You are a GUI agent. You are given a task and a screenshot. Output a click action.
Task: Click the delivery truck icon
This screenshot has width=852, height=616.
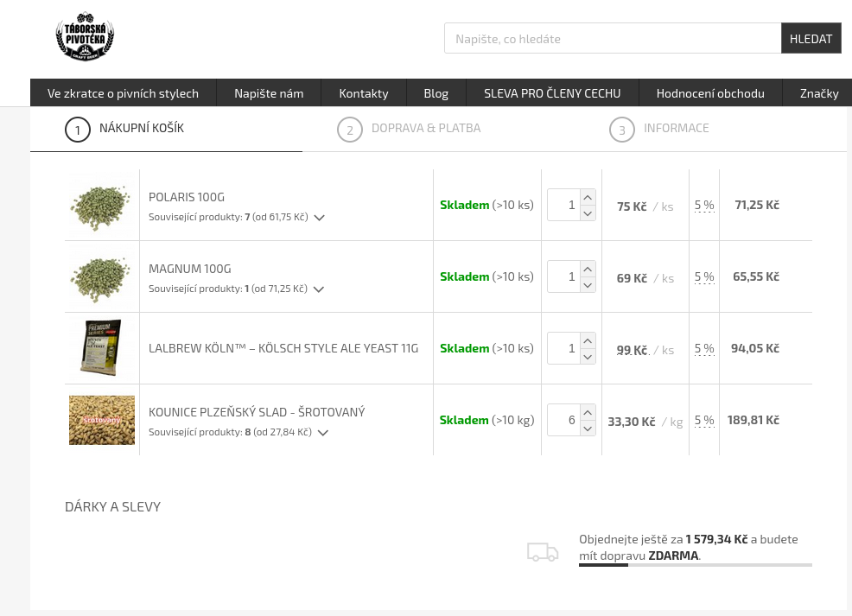[543, 552]
